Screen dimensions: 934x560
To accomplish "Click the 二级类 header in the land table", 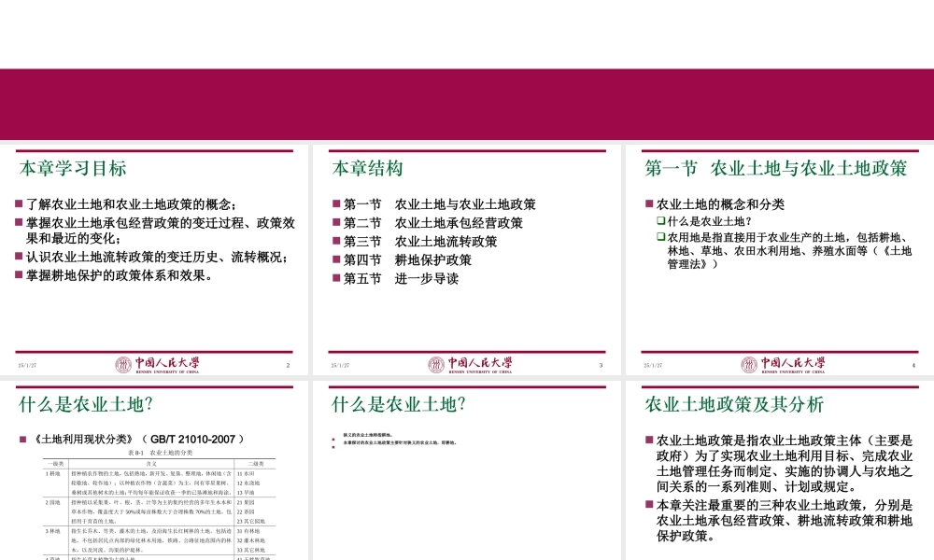I will 255,461.
